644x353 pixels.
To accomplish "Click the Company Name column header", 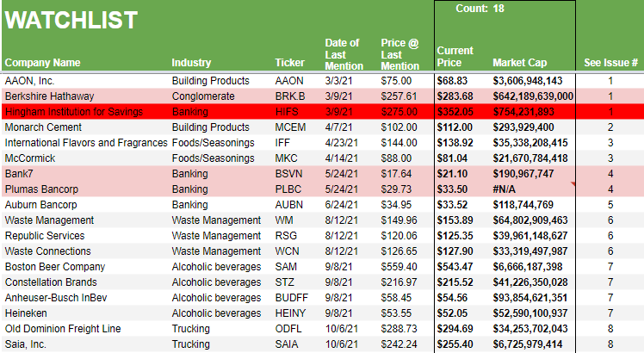I will [43, 63].
